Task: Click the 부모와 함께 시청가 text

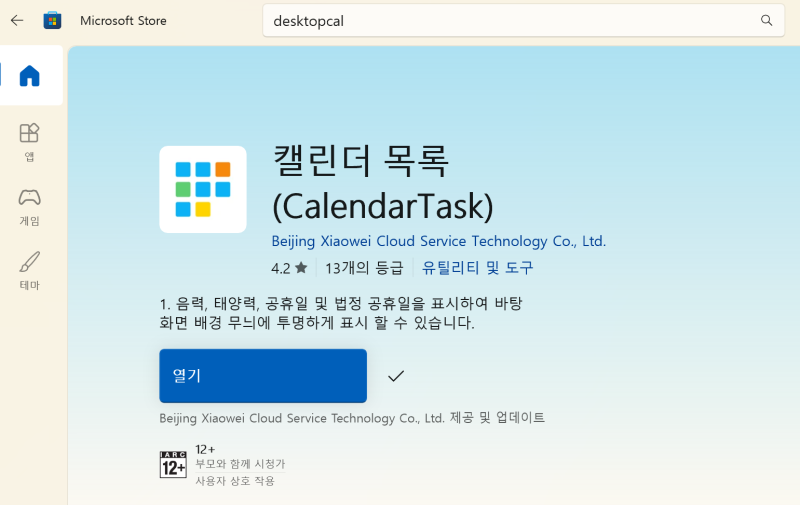Action: coord(240,464)
